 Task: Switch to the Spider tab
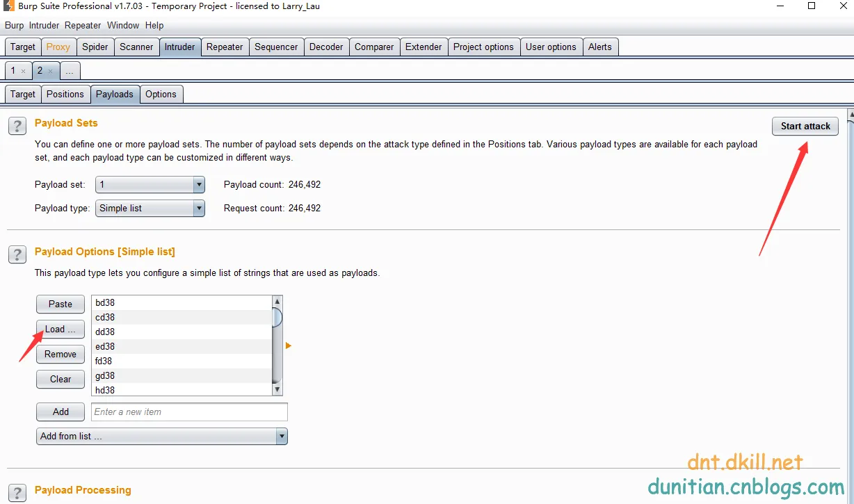95,47
